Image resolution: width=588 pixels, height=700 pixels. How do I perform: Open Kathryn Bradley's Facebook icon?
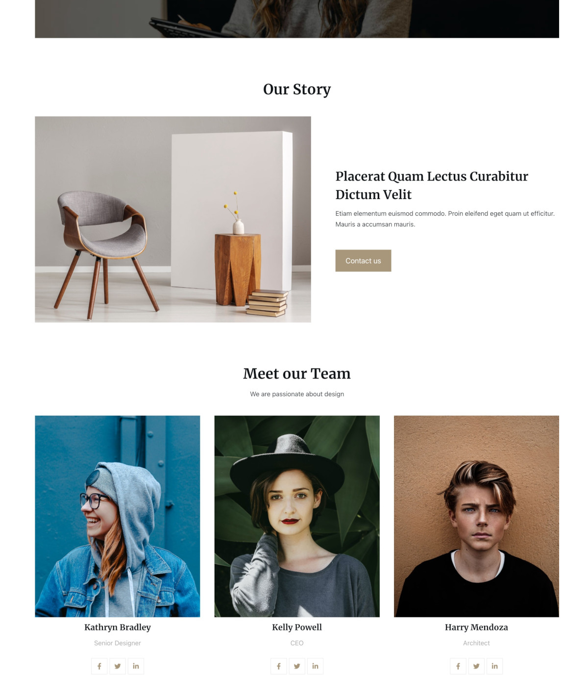99,666
